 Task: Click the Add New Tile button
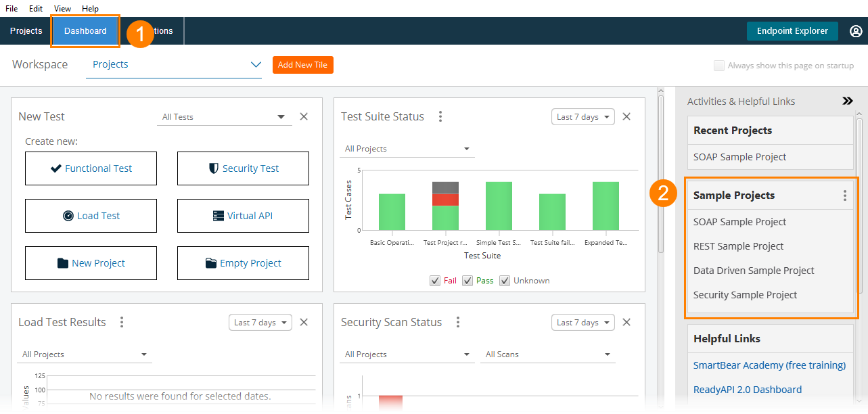pos(302,65)
